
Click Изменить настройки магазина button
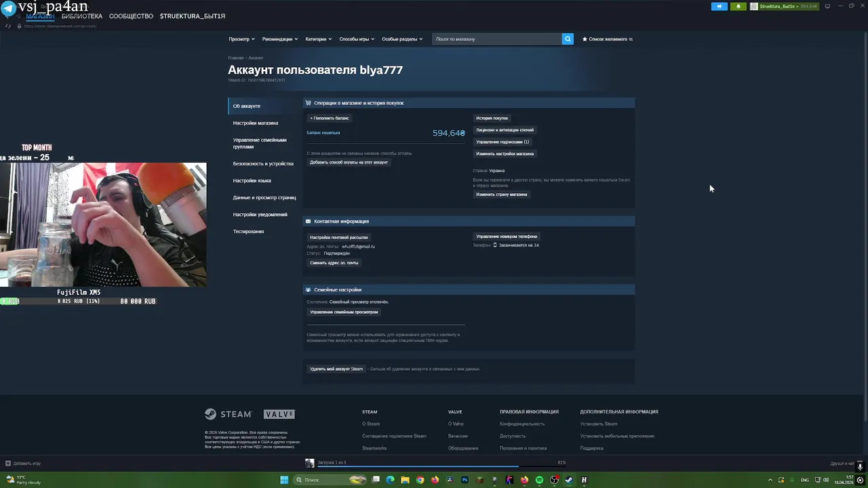pos(505,154)
